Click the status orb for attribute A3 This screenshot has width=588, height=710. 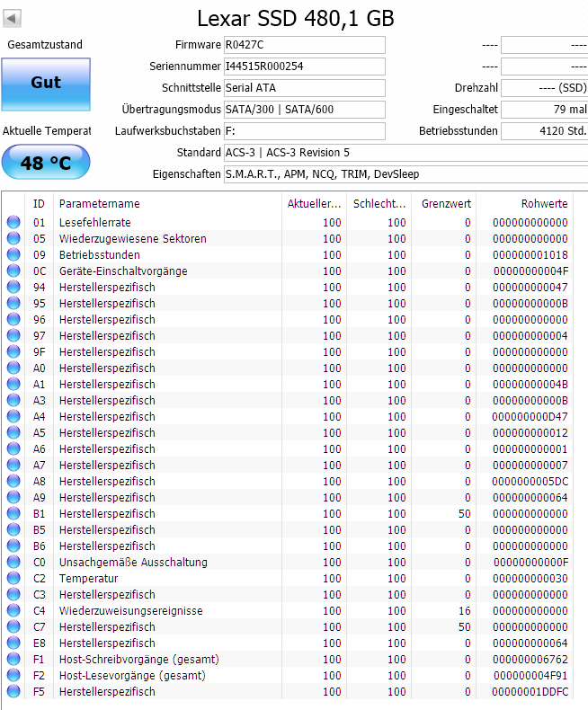tap(13, 400)
